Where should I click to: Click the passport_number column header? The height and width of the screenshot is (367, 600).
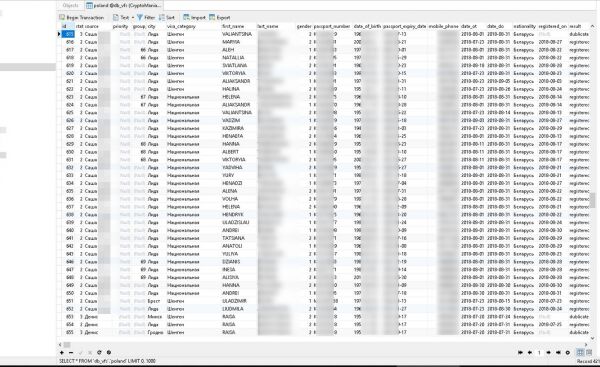click(332, 26)
